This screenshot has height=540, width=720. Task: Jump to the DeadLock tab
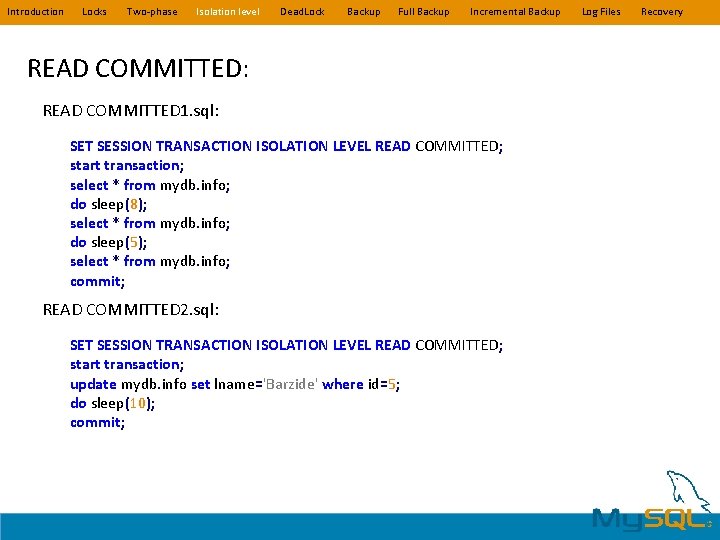click(x=302, y=12)
